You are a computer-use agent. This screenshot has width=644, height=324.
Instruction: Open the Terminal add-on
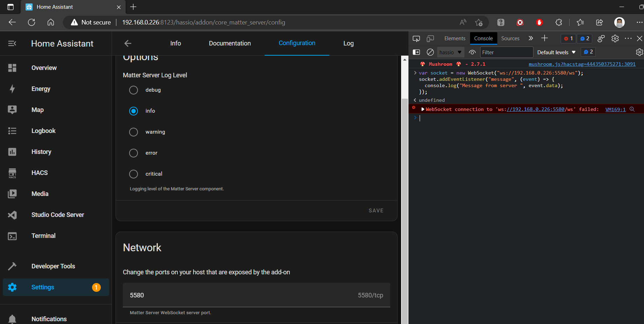(56, 236)
